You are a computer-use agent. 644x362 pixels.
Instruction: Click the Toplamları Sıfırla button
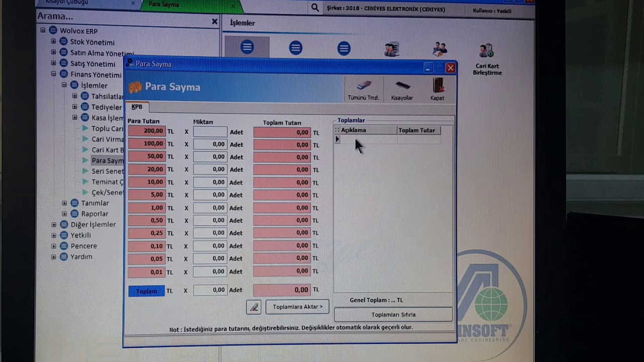[x=393, y=315]
